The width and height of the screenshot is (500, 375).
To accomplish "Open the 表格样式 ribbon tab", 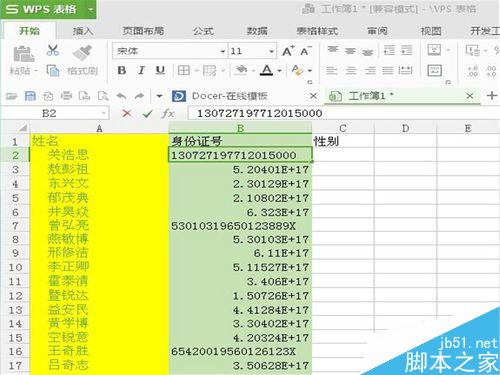I will (x=317, y=31).
